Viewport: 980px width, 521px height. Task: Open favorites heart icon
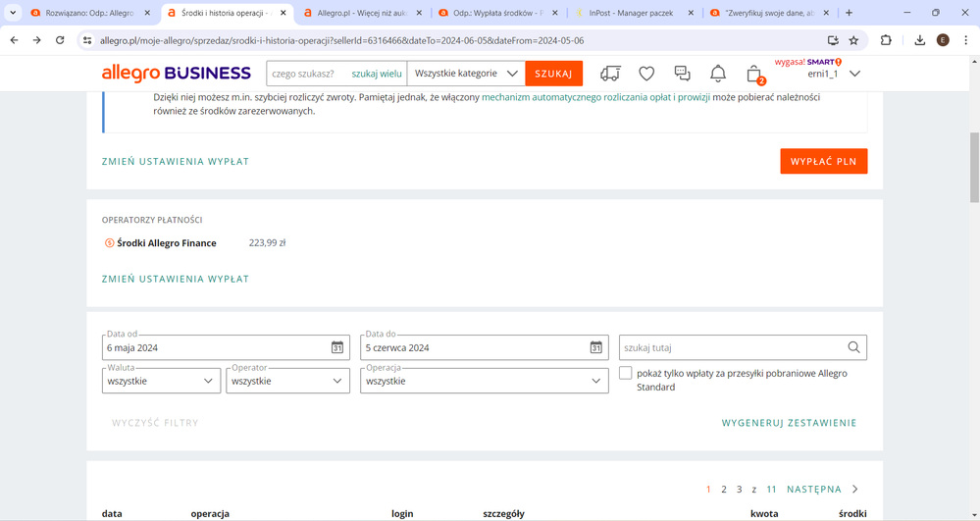646,74
